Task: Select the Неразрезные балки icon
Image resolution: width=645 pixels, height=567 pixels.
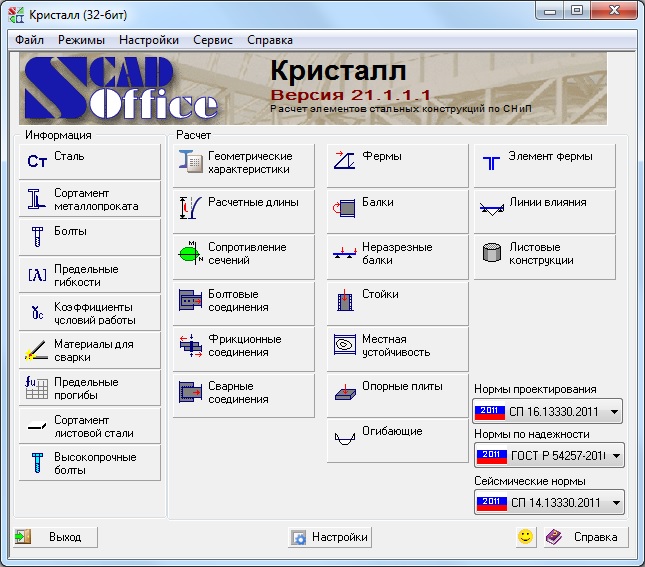Action: pyautogui.click(x=344, y=253)
